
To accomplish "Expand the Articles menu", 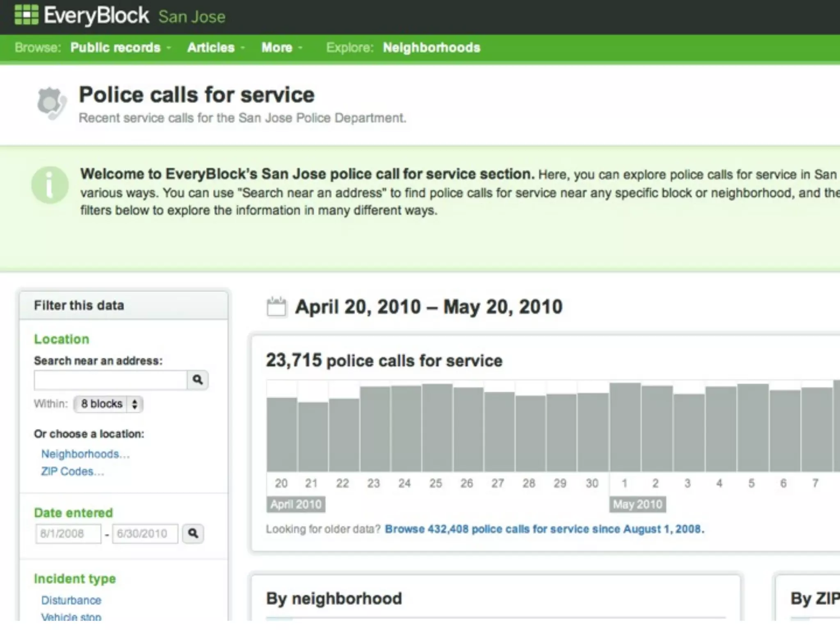I will (211, 48).
